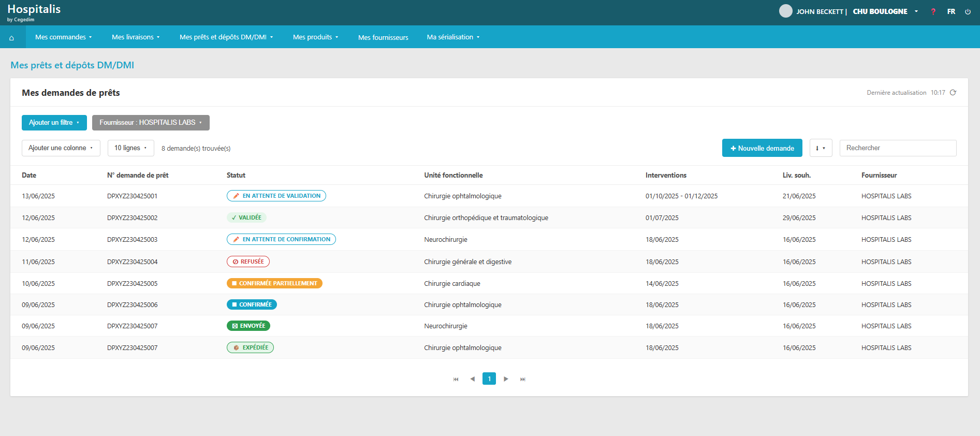Go to previous page arrow

[472, 379]
